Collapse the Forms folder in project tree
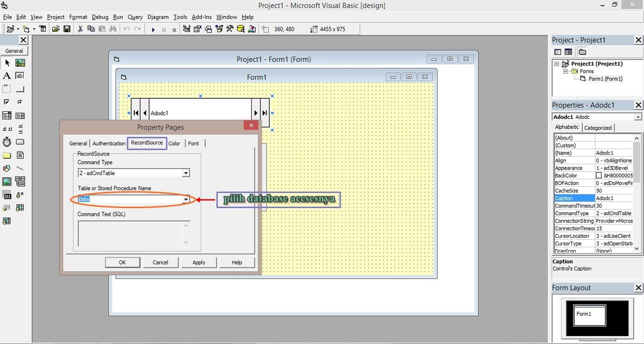The width and height of the screenshot is (644, 344). (566, 71)
